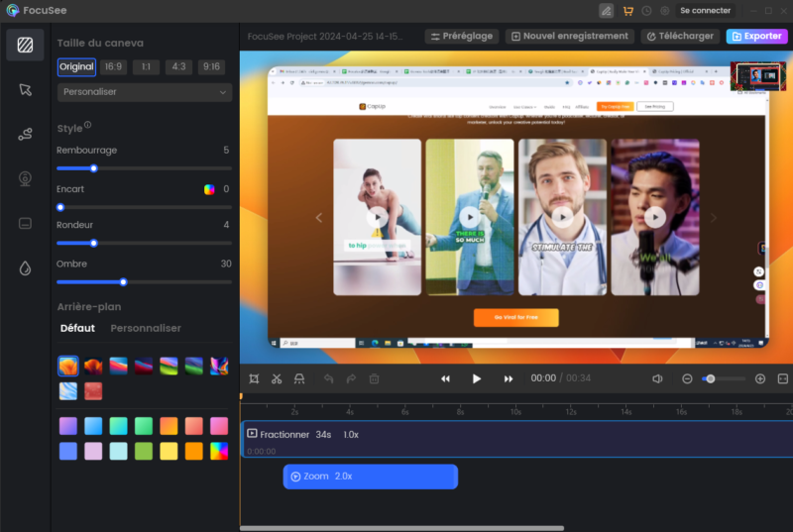Open the captions sidebar icon
Viewport: 793px width, 532px height.
click(25, 223)
